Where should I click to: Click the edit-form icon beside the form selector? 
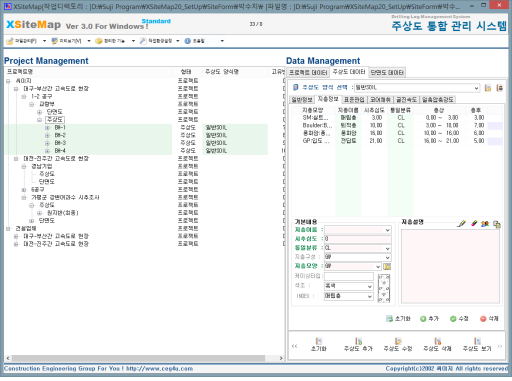[488, 88]
